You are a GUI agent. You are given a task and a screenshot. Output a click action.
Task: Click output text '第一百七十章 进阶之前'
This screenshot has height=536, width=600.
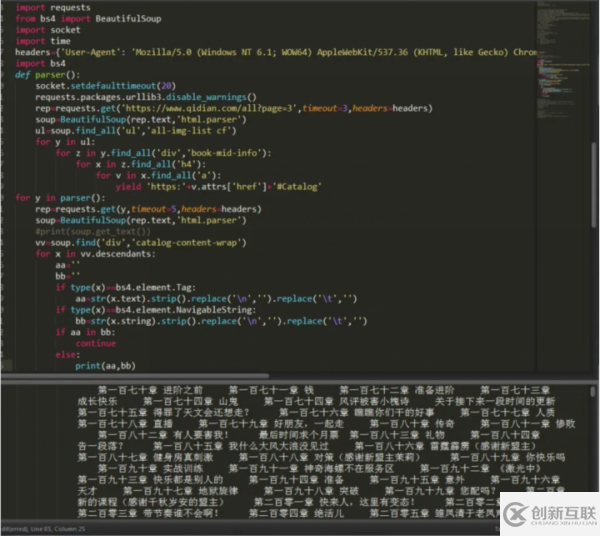point(150,390)
